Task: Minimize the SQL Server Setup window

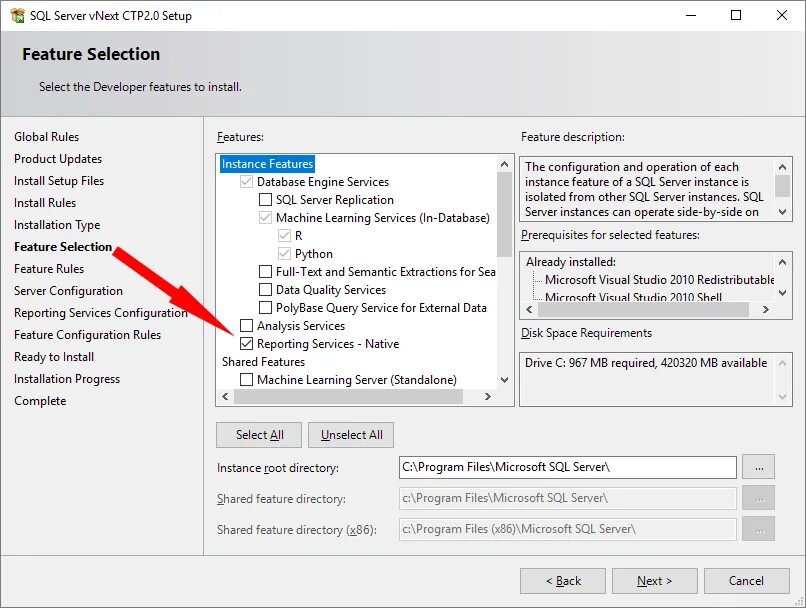Action: [691, 15]
